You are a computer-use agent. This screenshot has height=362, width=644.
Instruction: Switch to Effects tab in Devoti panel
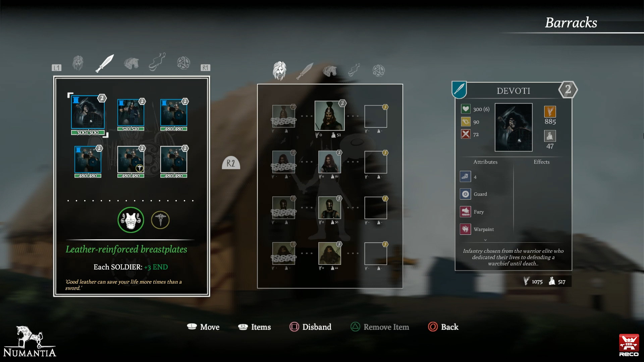pyautogui.click(x=542, y=161)
